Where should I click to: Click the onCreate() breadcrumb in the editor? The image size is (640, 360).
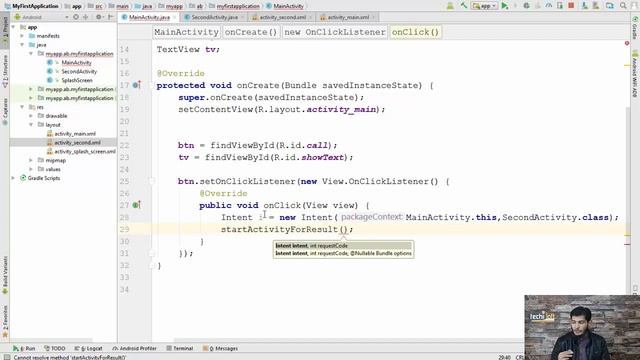tap(251, 32)
